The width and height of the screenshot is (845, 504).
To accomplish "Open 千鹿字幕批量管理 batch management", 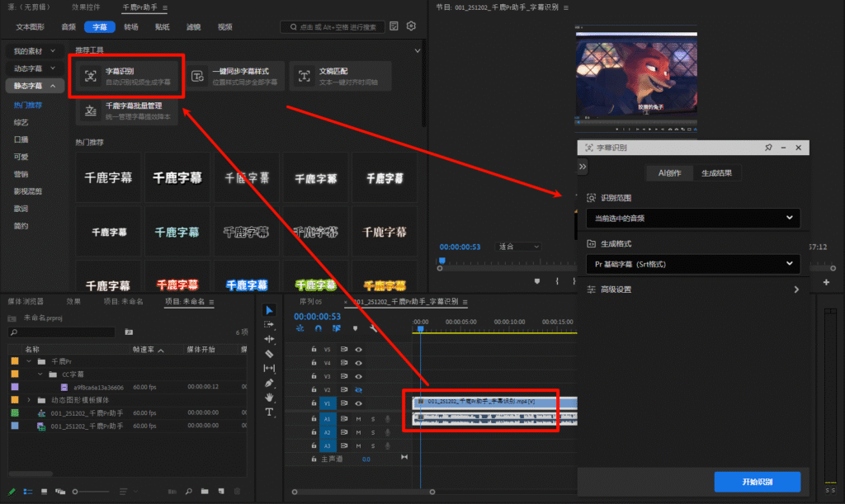I will (128, 111).
